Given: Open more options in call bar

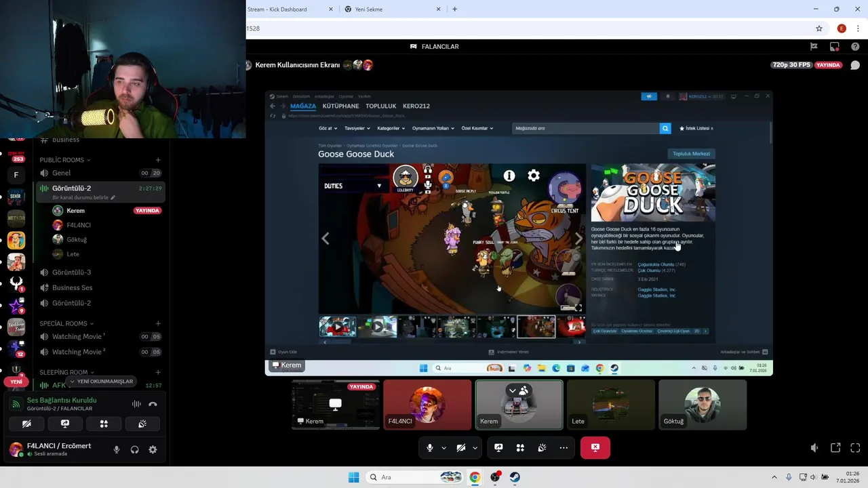Looking at the screenshot, I should 564,448.
